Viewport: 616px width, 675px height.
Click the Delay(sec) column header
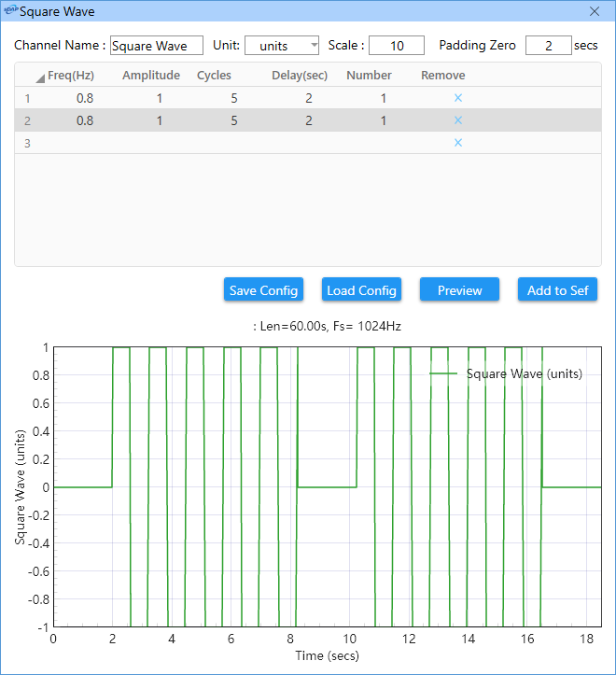pyautogui.click(x=300, y=76)
